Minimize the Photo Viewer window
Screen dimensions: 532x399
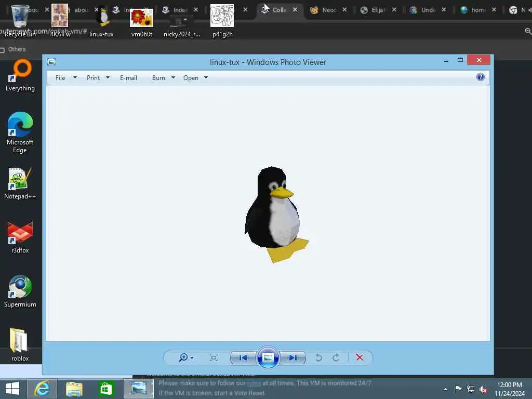[x=446, y=60]
